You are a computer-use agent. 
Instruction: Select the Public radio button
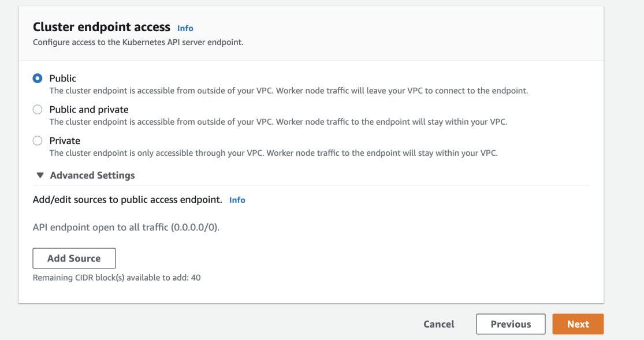click(38, 78)
